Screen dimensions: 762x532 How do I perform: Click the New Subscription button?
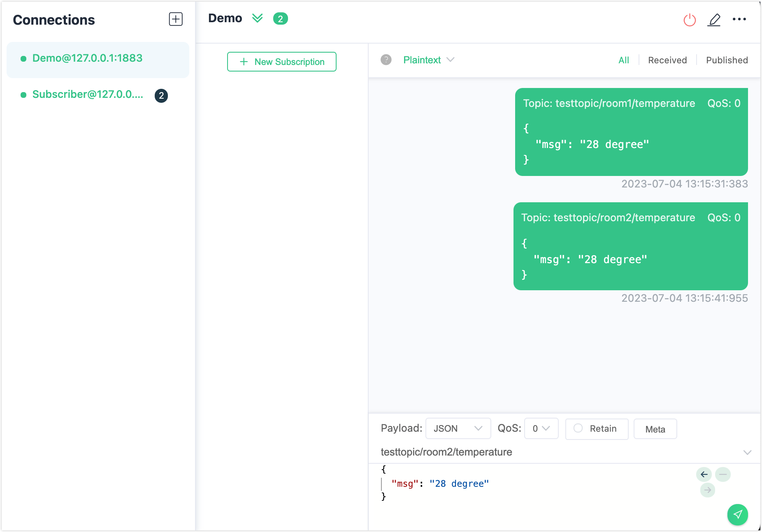pos(282,62)
